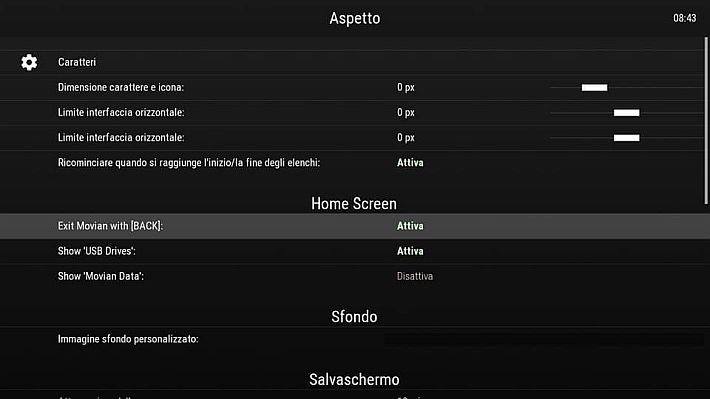Click the Aspetto page title

click(x=355, y=18)
